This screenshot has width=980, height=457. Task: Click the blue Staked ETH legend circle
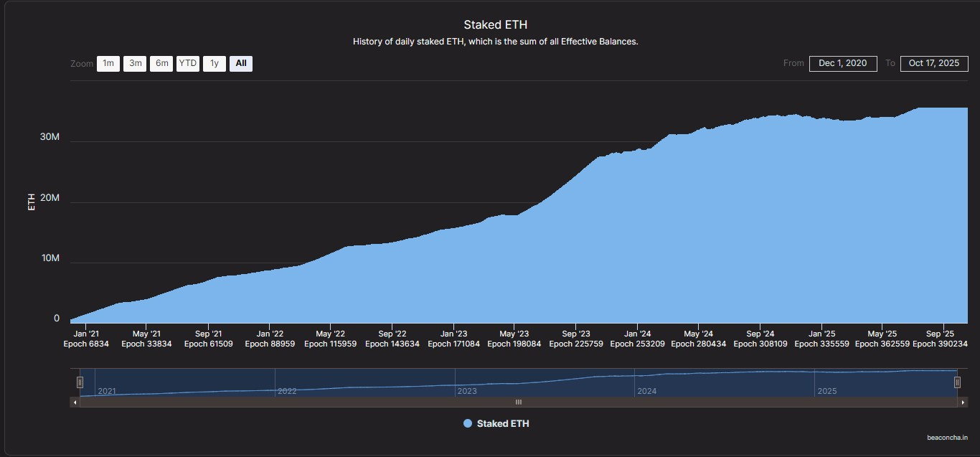(x=468, y=423)
